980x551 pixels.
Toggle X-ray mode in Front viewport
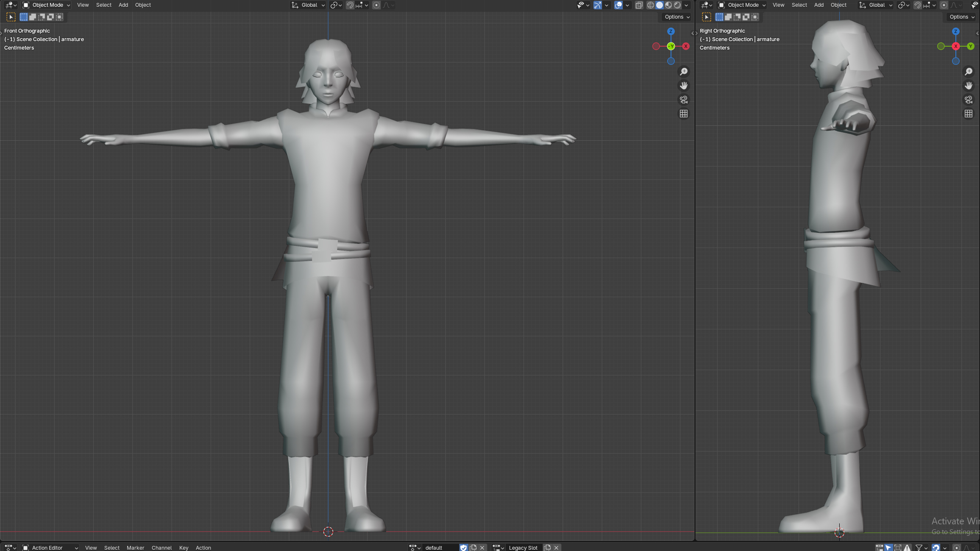[x=639, y=5]
